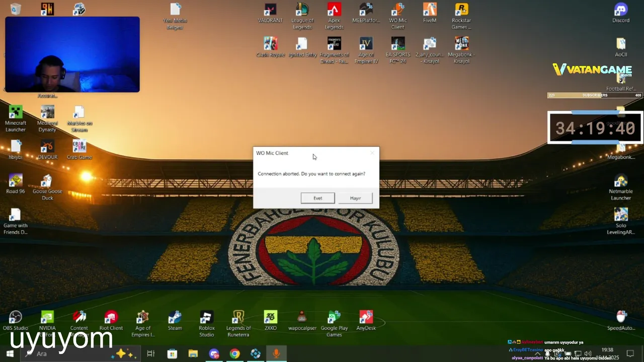Open the VALORANT desktop shortcut

pyautogui.click(x=271, y=14)
